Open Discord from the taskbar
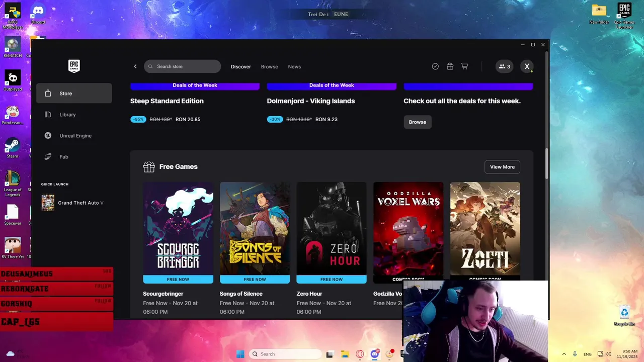Viewport: 644px width, 362px height. click(375, 354)
